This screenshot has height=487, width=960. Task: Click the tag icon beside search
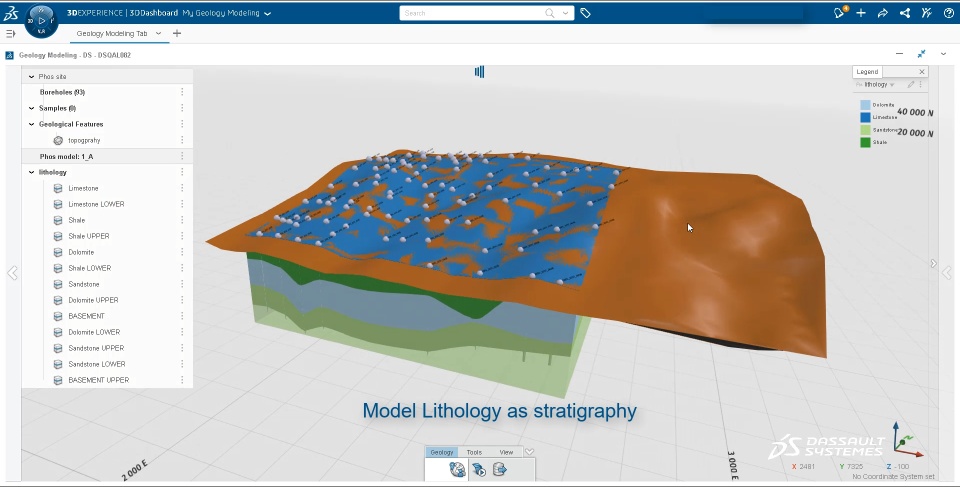pyautogui.click(x=585, y=13)
